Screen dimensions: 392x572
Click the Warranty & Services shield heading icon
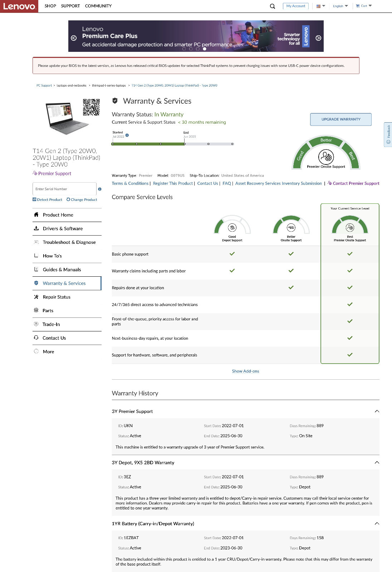pos(115,101)
